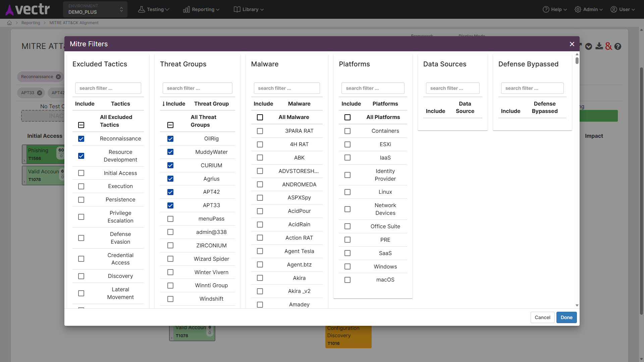Viewport: 644px width, 362px height.
Task: Check the Initial Access tactic checkbox
Action: [x=81, y=173]
